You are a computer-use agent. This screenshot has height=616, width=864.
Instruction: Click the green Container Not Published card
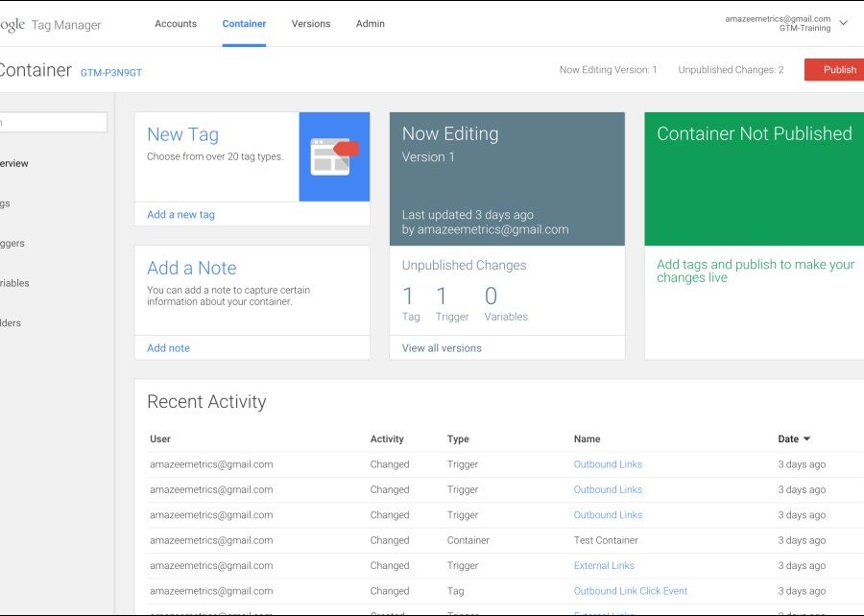[754, 178]
